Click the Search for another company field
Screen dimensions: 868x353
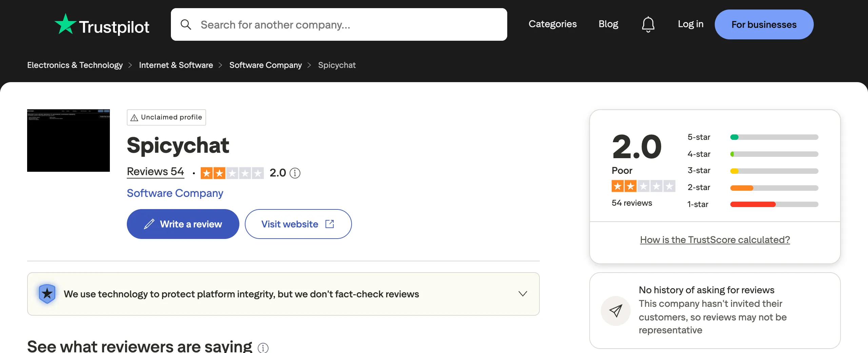339,24
